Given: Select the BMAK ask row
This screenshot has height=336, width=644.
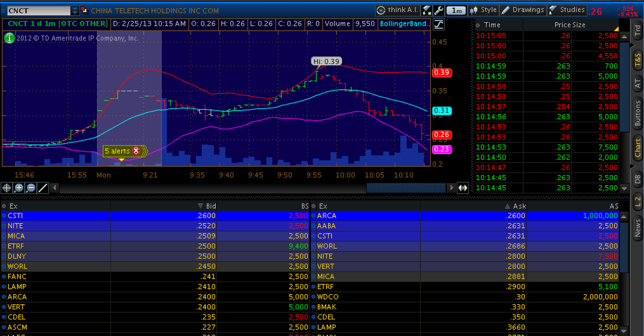Looking at the screenshot, I should point(465,307).
